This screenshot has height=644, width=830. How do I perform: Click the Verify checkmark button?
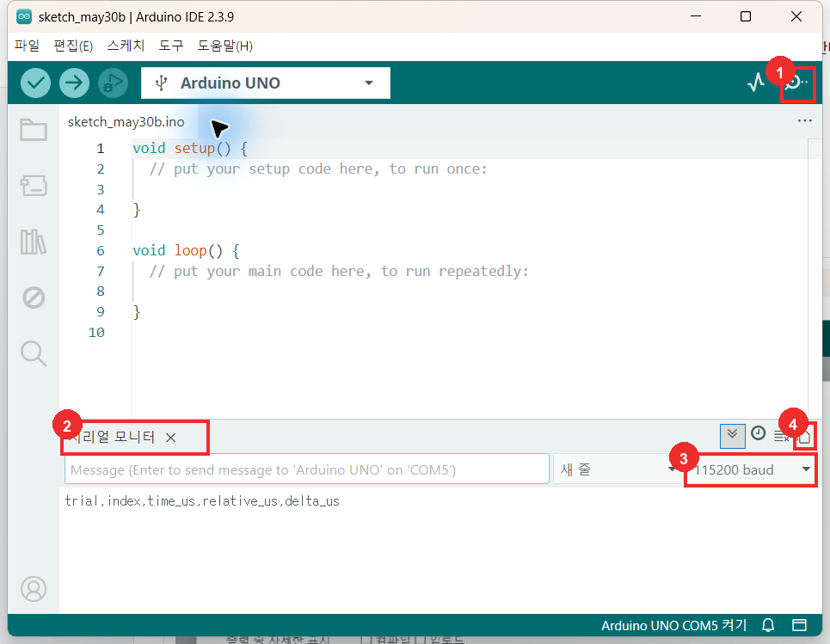[35, 83]
